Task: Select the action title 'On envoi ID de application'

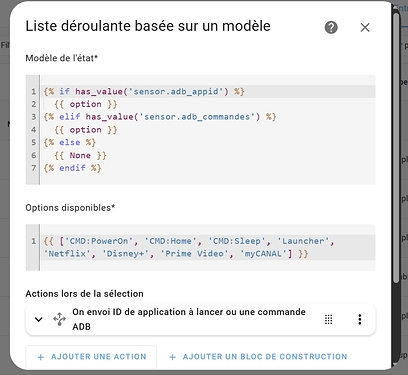Action: click(x=189, y=319)
